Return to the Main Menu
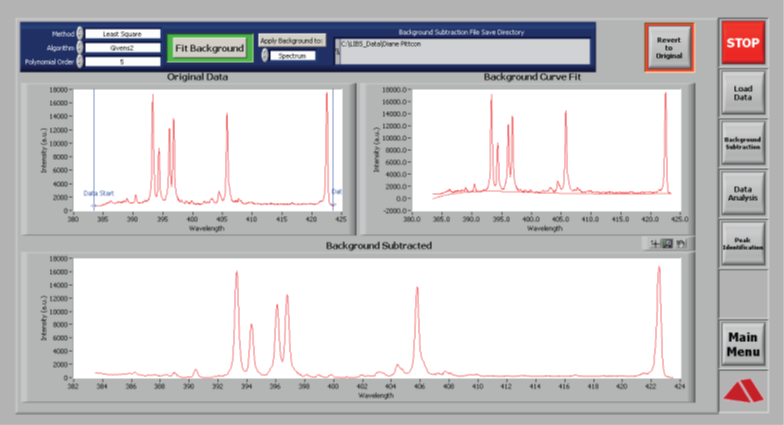This screenshot has height=425, width=784. (x=743, y=344)
